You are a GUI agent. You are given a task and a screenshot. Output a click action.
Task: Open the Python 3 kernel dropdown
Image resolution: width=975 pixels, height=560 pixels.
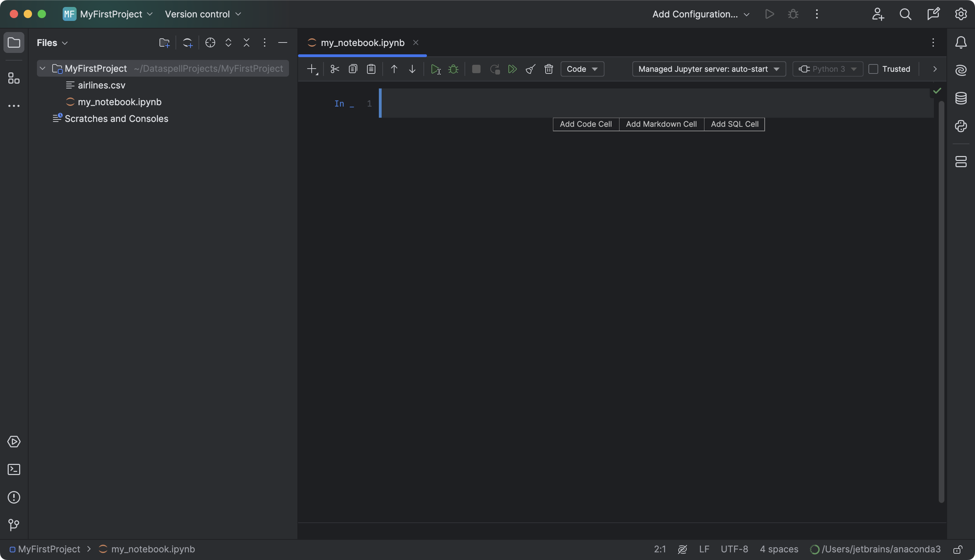pyautogui.click(x=827, y=69)
